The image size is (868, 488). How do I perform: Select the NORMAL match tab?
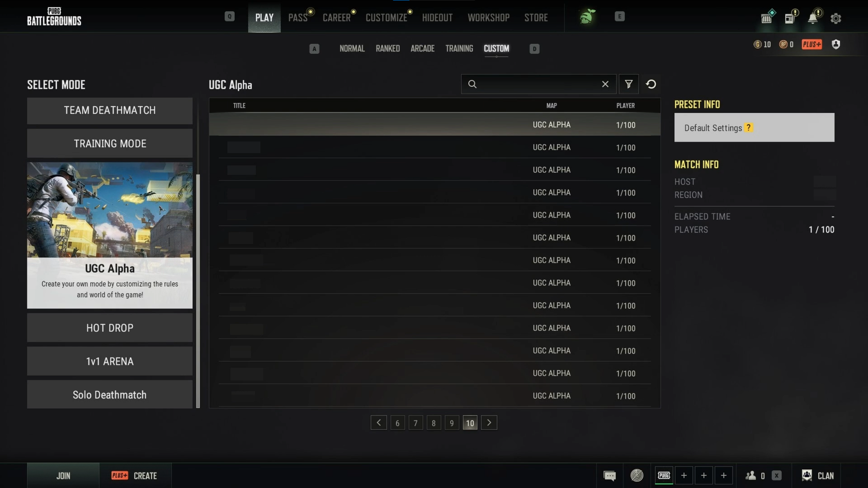tap(352, 49)
